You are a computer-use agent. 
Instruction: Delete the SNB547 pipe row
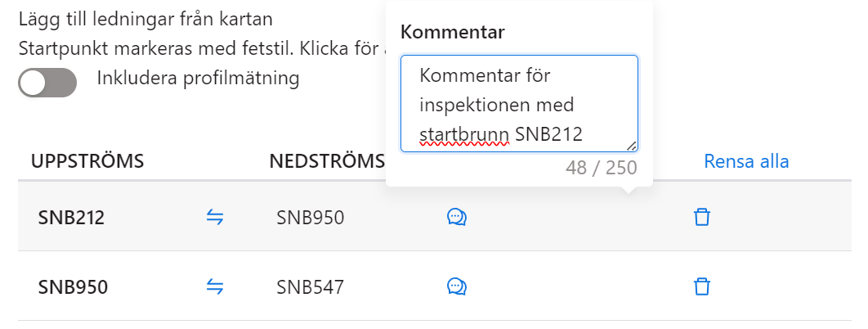(x=700, y=286)
